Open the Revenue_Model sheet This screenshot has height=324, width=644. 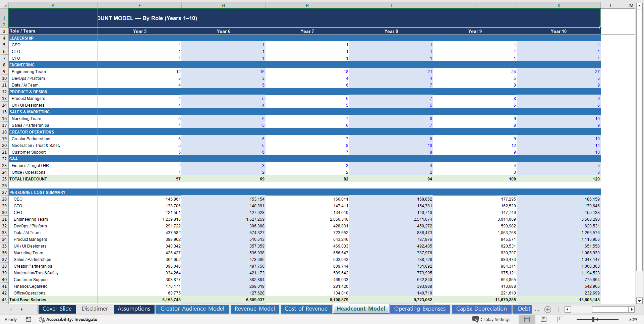tap(255, 309)
